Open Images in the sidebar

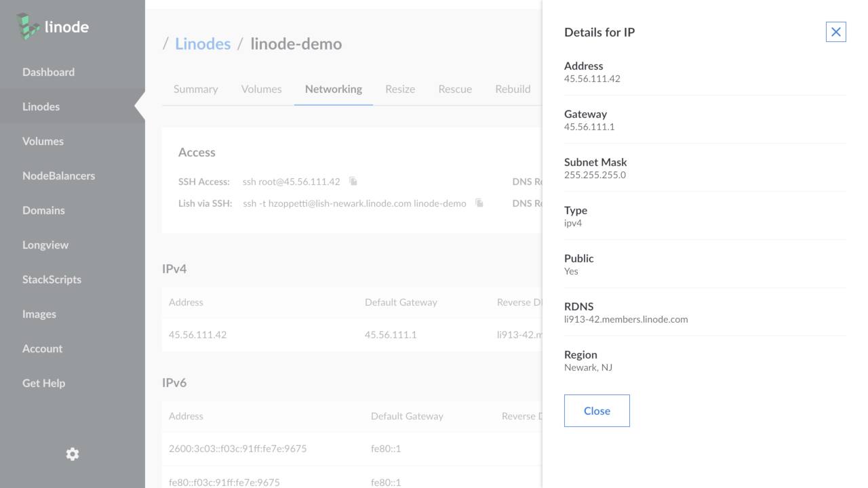click(39, 314)
